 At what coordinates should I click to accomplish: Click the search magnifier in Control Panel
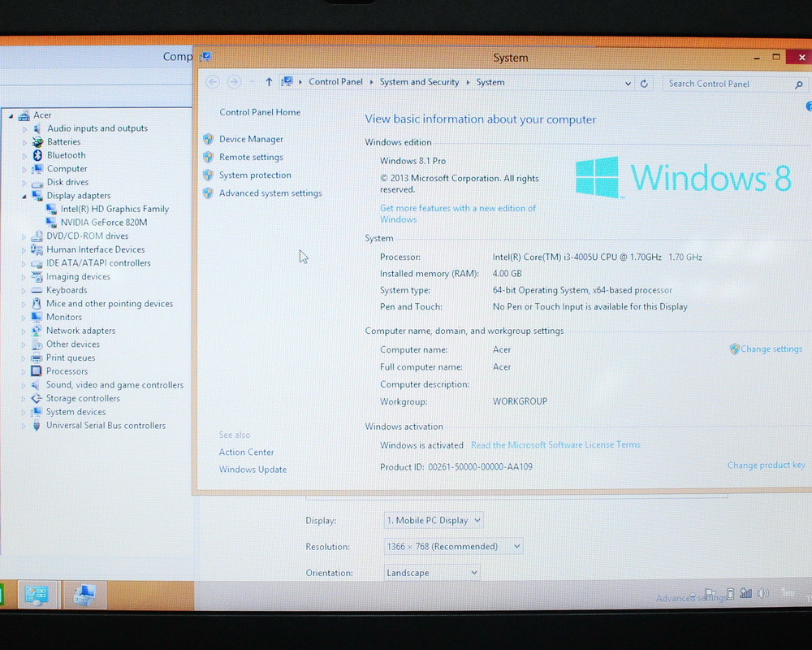coord(798,84)
